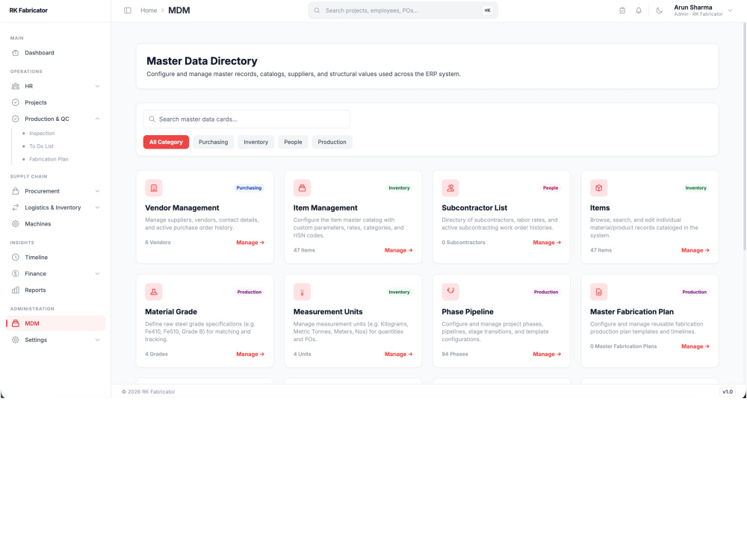Click the Machines gear icon
This screenshot has height=560, width=747.
tap(15, 224)
